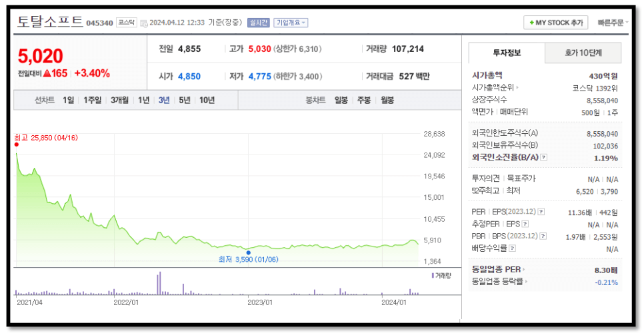Click the -0.21% industry change value
Image resolution: width=644 pixels, height=335 pixels.
[x=607, y=282]
